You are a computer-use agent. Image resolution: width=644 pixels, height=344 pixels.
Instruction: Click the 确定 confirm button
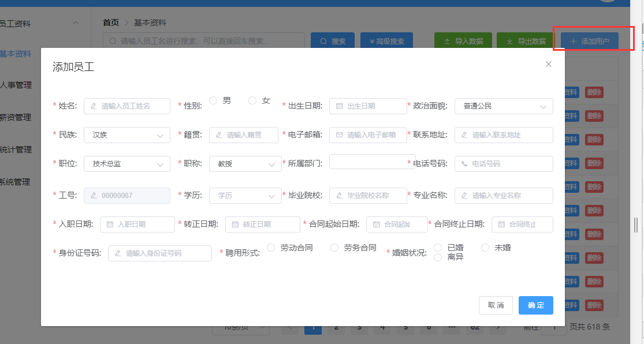tap(535, 305)
